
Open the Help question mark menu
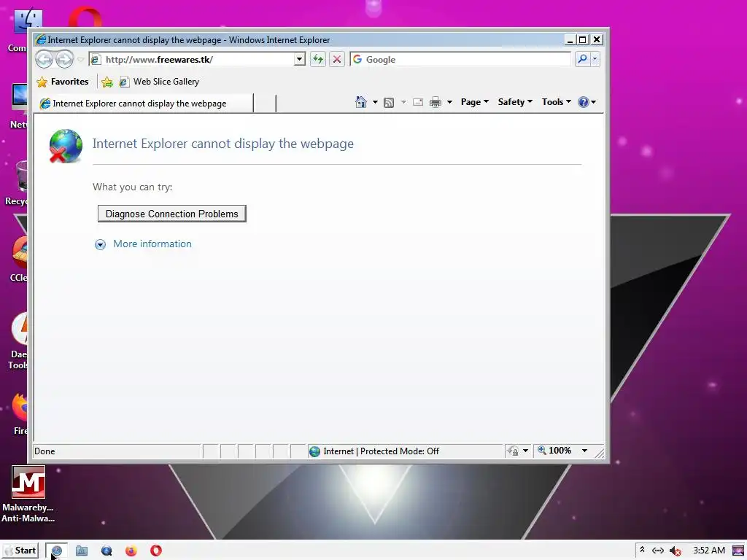[x=587, y=102]
